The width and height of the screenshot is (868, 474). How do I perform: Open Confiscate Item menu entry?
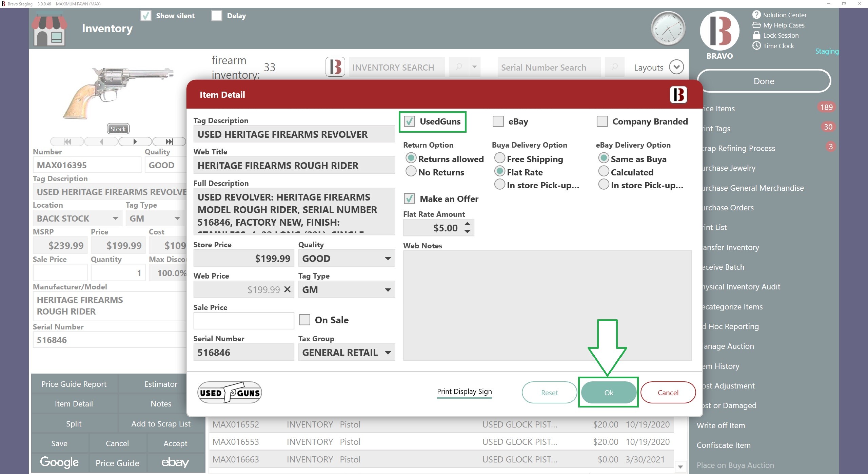[724, 445]
